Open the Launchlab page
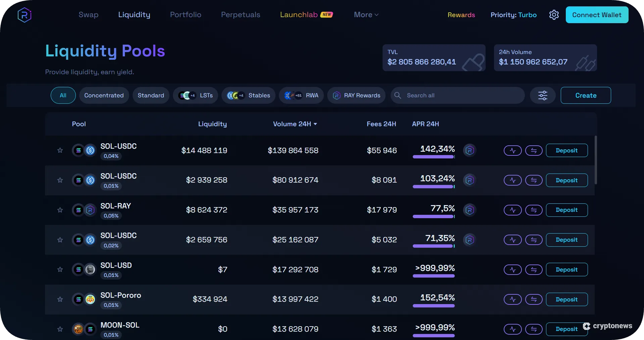 click(x=299, y=15)
